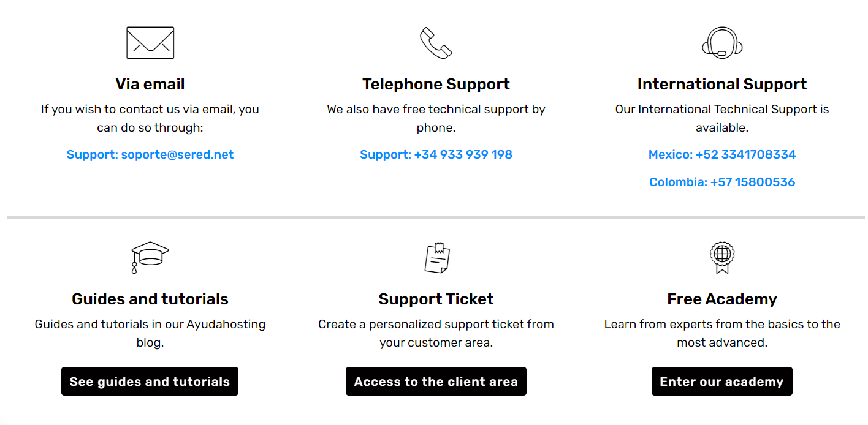Click the International Support heading
The width and height of the screenshot is (868, 425).
(722, 84)
